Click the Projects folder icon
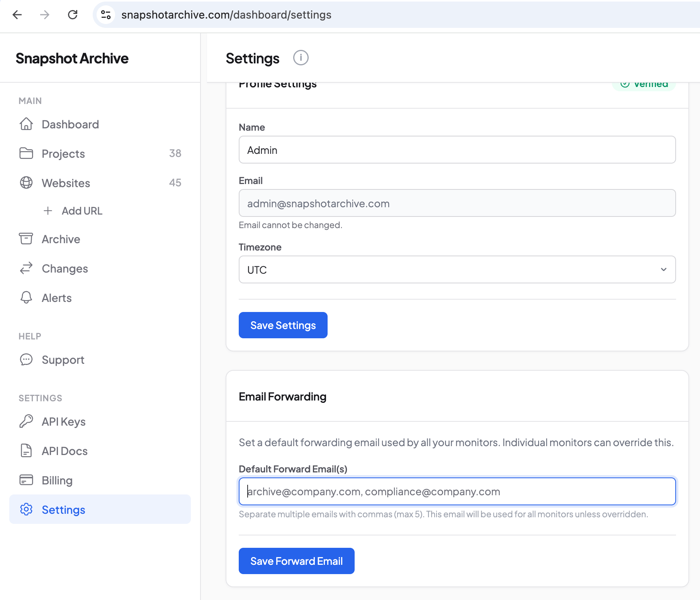The image size is (700, 600). pyautogui.click(x=26, y=153)
